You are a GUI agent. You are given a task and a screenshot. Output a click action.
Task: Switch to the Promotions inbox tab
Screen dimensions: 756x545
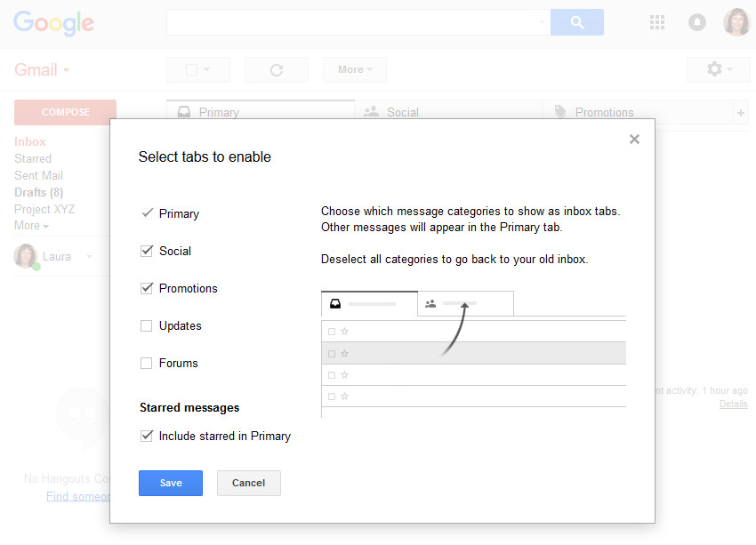click(x=638, y=112)
